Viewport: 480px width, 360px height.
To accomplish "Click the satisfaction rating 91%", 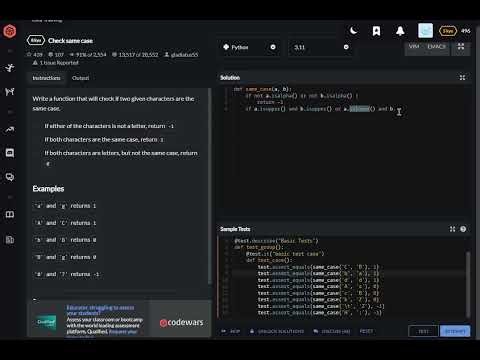I will [88, 54].
